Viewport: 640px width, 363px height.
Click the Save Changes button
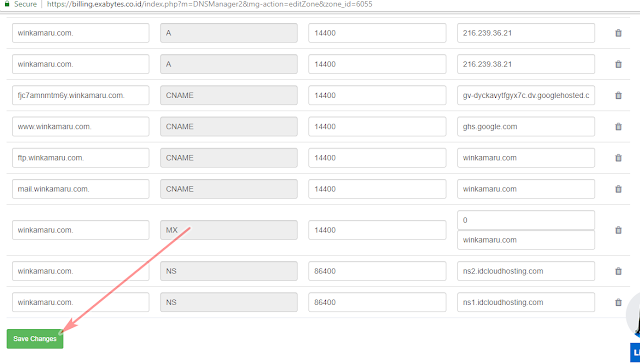tap(35, 339)
